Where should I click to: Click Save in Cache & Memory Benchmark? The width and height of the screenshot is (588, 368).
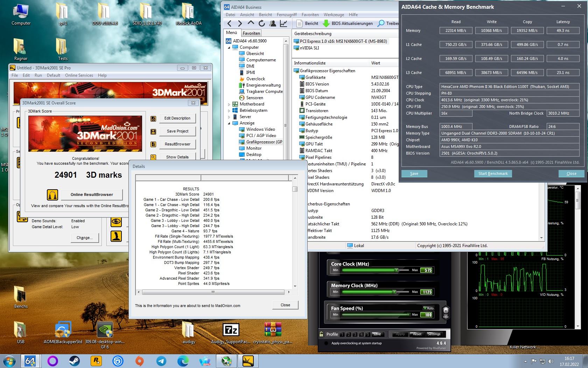[414, 173]
